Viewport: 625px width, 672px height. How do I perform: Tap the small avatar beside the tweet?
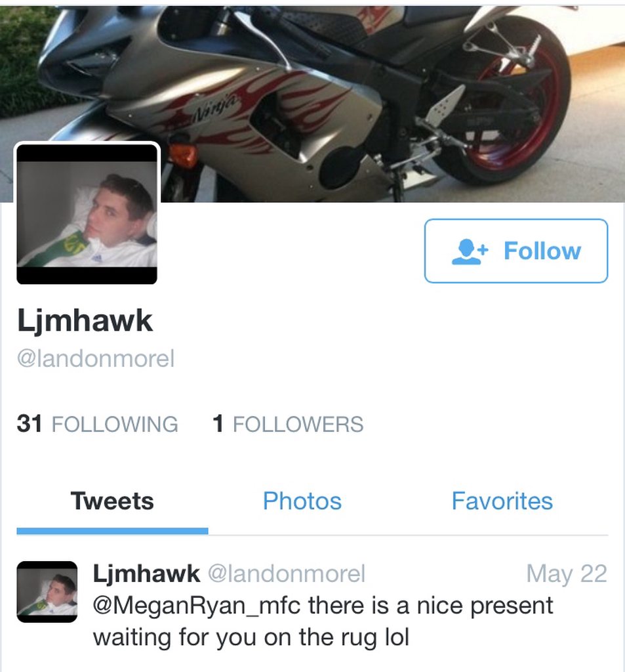pyautogui.click(x=47, y=591)
